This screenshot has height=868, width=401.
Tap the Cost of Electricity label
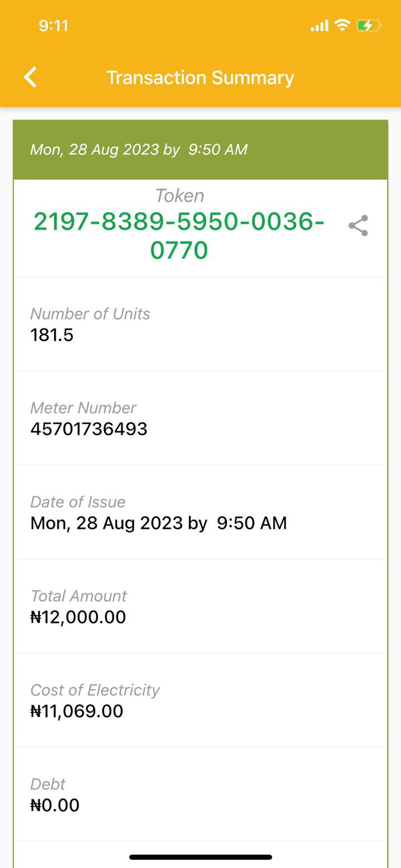tap(95, 690)
